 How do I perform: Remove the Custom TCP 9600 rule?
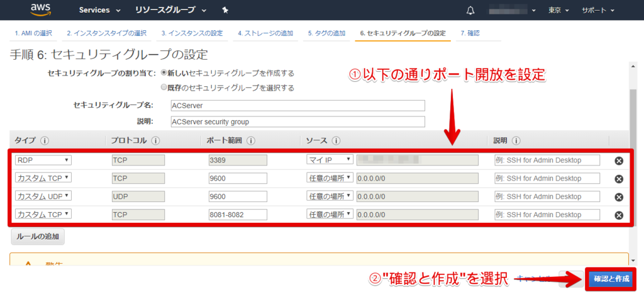pos(619,179)
